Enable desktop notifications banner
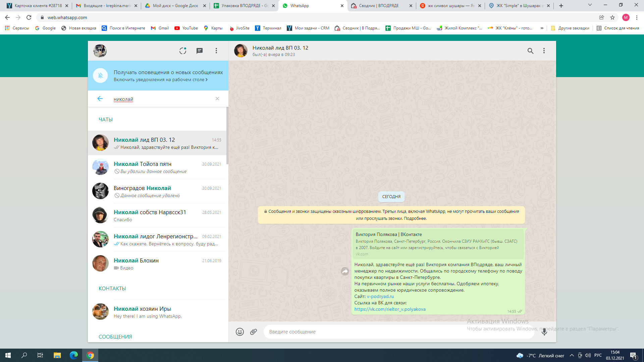644x362 pixels. click(x=160, y=80)
